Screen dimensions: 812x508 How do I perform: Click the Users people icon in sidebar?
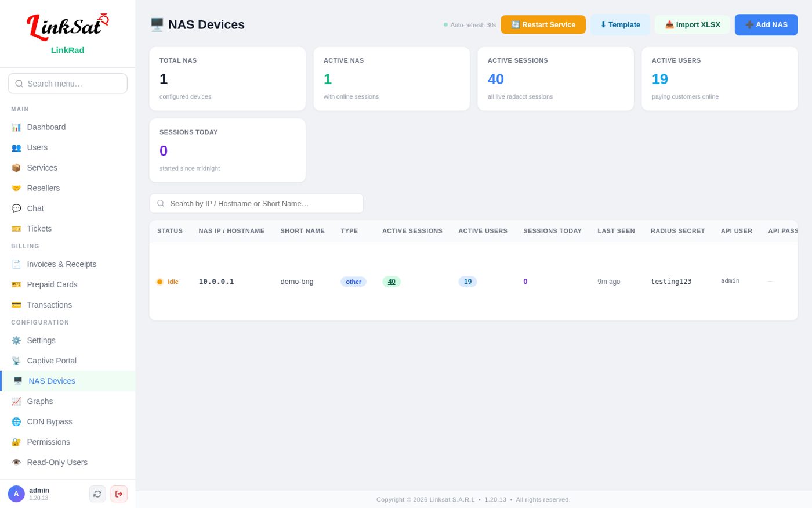[x=16, y=147]
